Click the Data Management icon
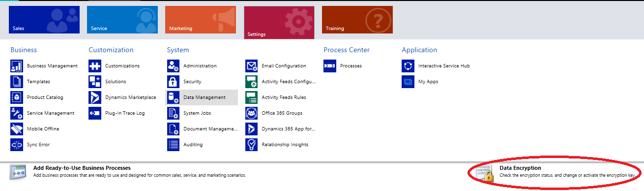 click(x=173, y=97)
